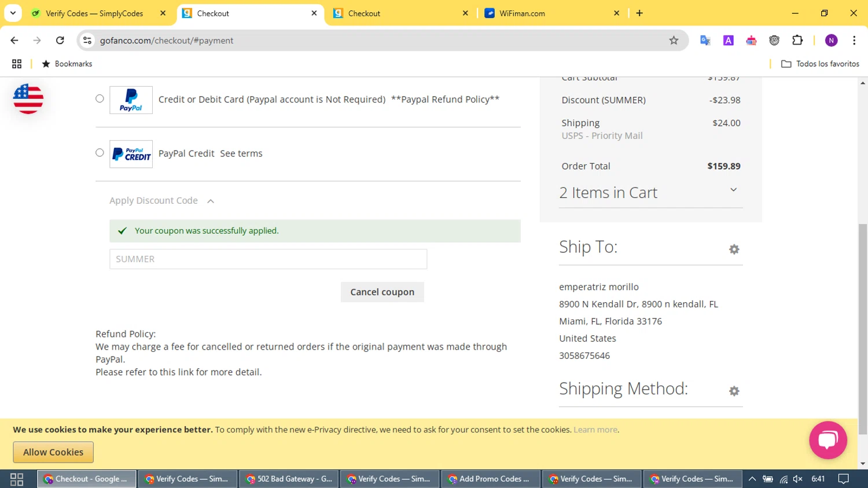Click the Google Translate extension icon
The height and width of the screenshot is (488, 868).
click(x=705, y=41)
